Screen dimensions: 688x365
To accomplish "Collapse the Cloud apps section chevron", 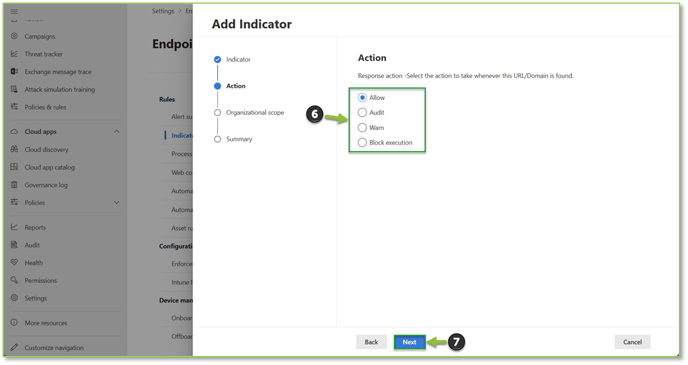I will click(x=116, y=132).
